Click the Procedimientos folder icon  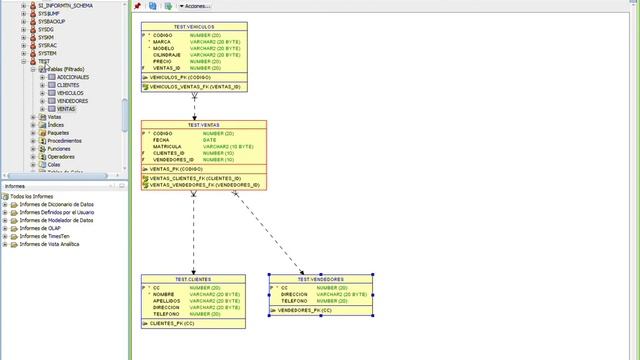point(42,140)
